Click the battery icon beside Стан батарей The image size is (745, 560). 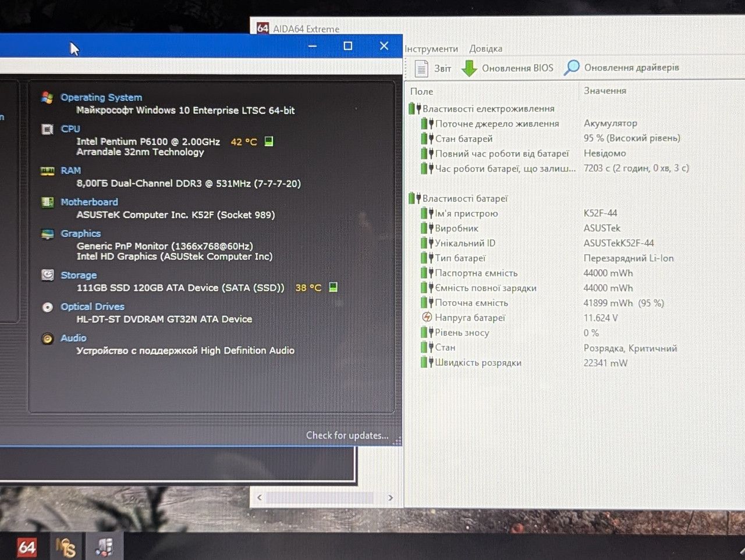427,138
